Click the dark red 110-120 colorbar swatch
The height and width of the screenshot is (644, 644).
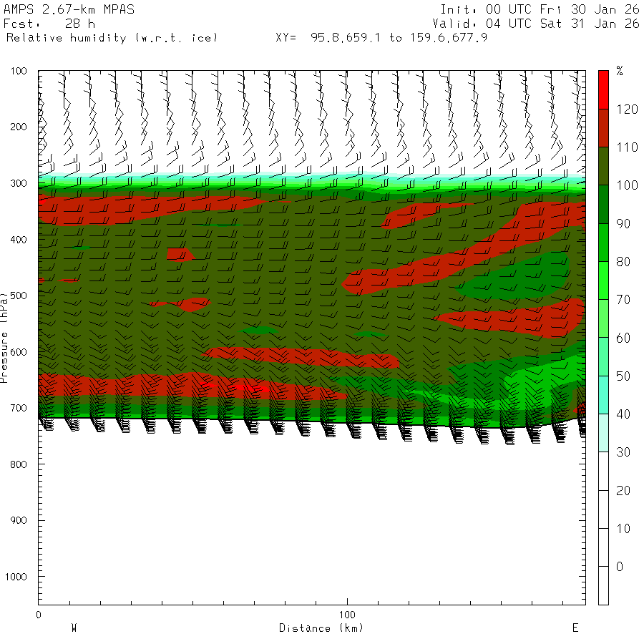(x=603, y=128)
